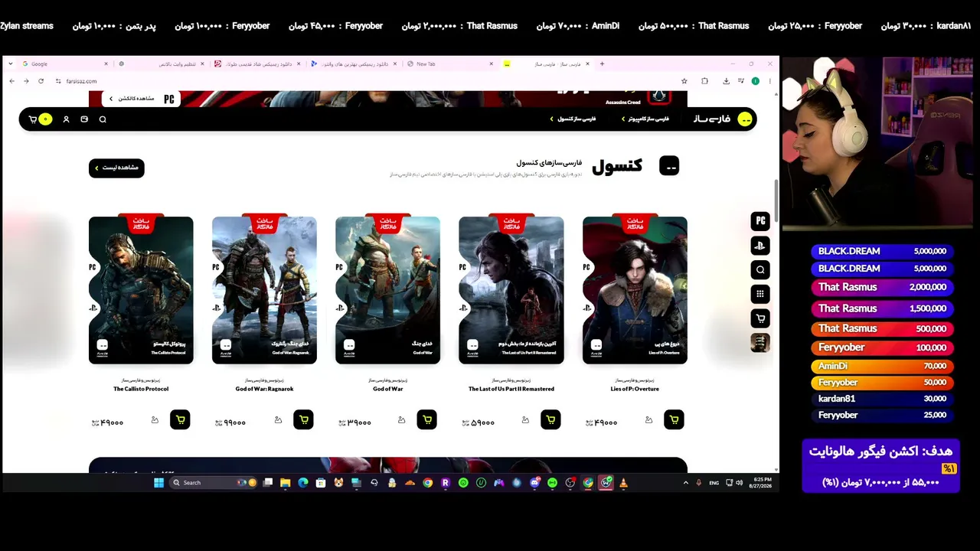Screen dimensions: 980x551
Task: Add God of War: Ragnarok to cart
Action: pyautogui.click(x=303, y=419)
